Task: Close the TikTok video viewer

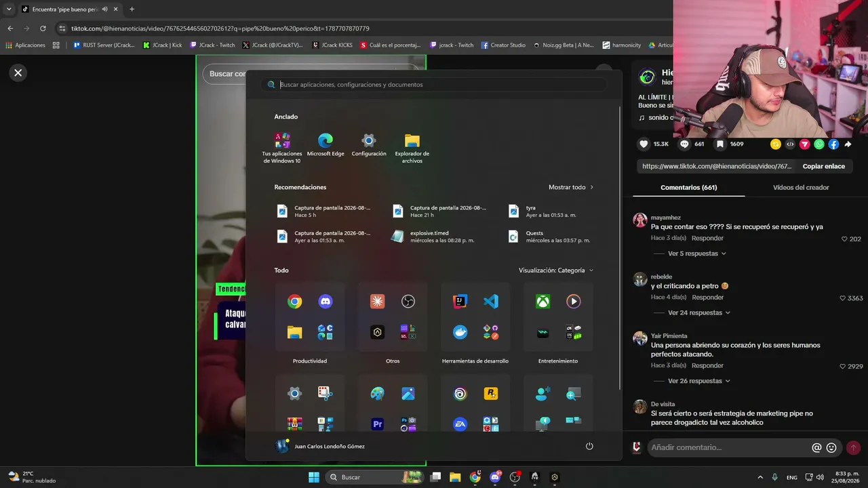Action: pos(18,73)
